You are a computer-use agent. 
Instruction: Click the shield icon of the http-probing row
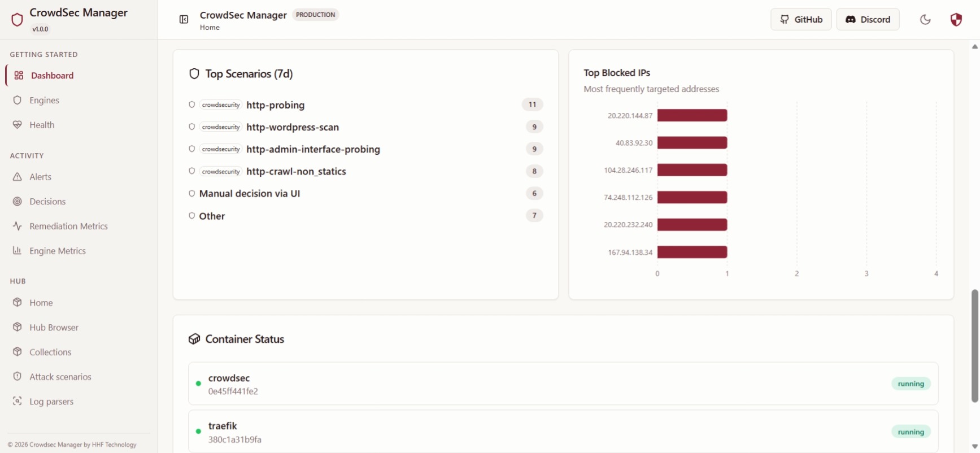(x=192, y=104)
